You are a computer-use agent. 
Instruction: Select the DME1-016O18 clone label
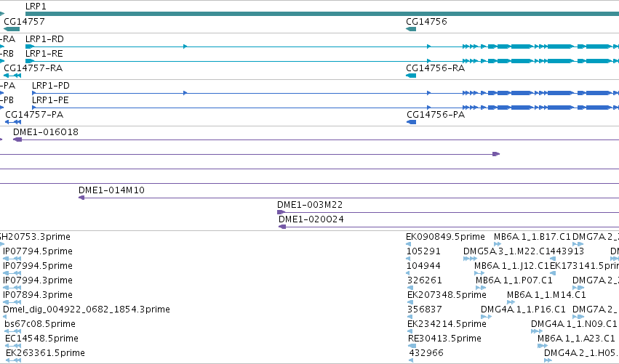point(46,132)
